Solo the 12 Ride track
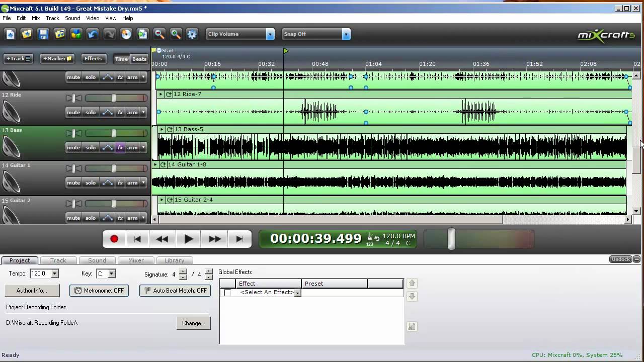 coord(91,113)
